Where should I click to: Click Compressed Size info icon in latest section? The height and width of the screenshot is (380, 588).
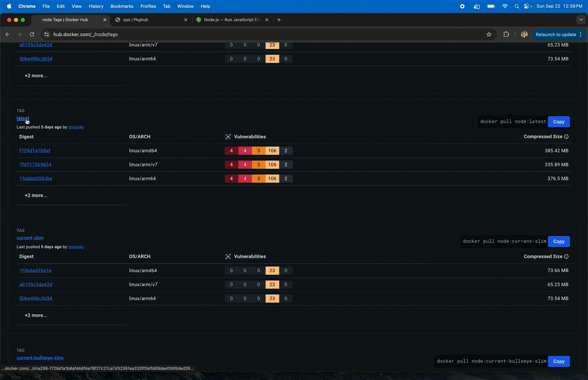point(566,137)
